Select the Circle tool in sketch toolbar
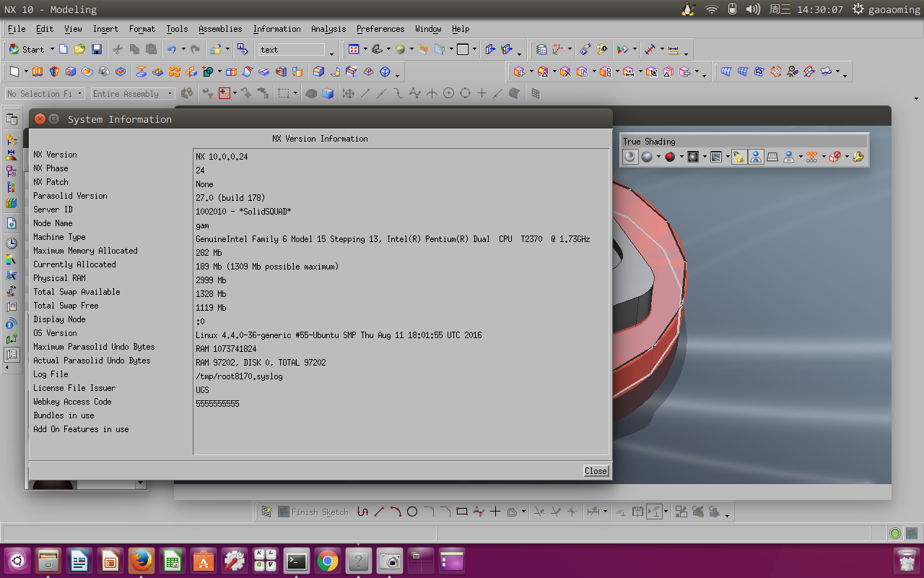The image size is (924, 578). 412,512
